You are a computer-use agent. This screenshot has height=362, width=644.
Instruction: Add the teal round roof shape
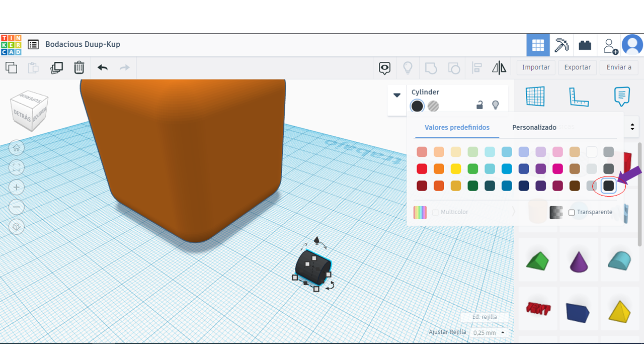(619, 260)
